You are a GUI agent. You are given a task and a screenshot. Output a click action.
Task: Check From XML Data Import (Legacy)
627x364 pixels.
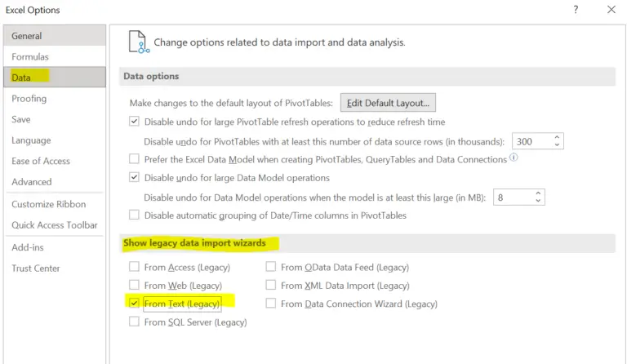point(271,285)
